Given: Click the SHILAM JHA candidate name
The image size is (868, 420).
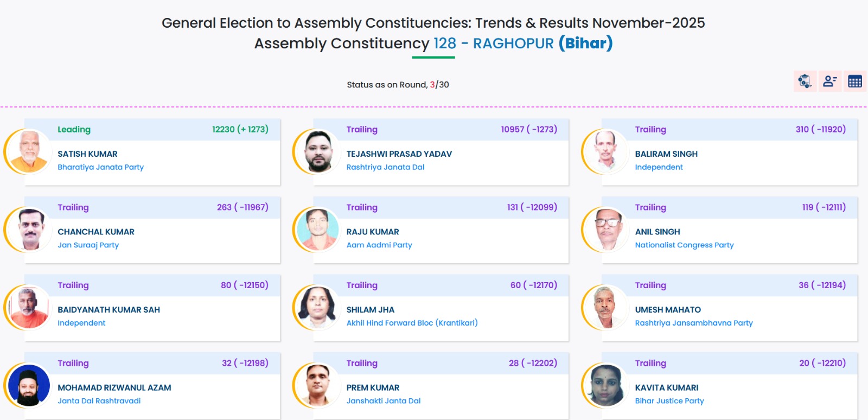Looking at the screenshot, I should pyautogui.click(x=370, y=310).
